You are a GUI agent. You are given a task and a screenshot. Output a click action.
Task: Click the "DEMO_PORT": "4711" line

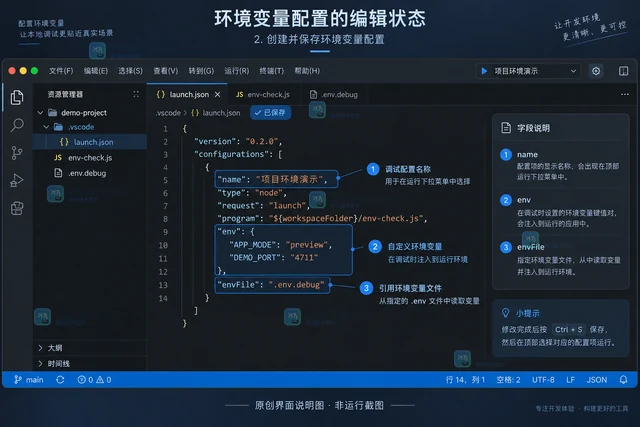pos(273,257)
